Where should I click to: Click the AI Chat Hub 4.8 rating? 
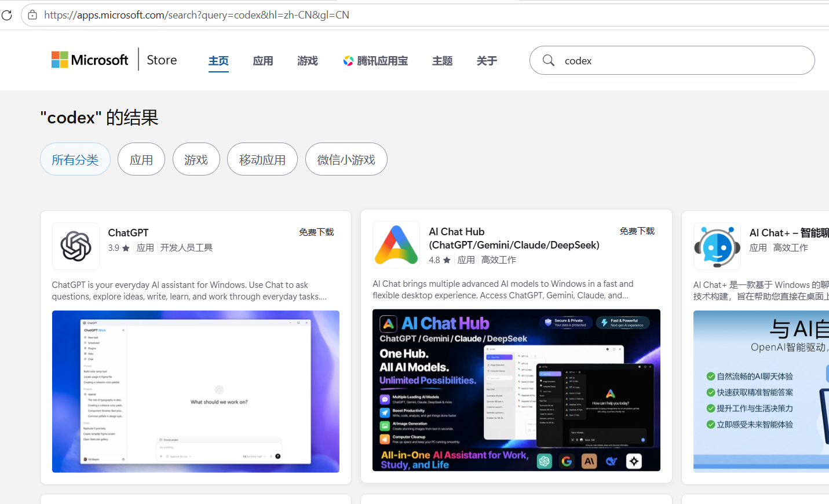pyautogui.click(x=440, y=260)
